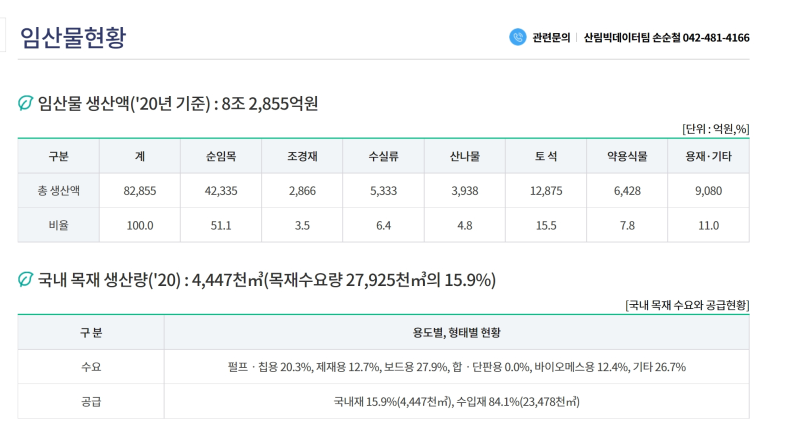Click the 조경재 column header
Screen dimensions: 800x428
pyautogui.click(x=301, y=157)
